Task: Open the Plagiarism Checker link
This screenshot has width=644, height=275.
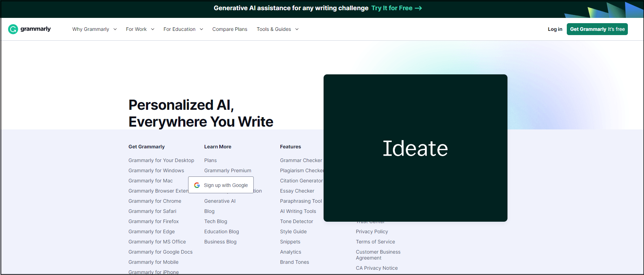Action: (x=301, y=170)
